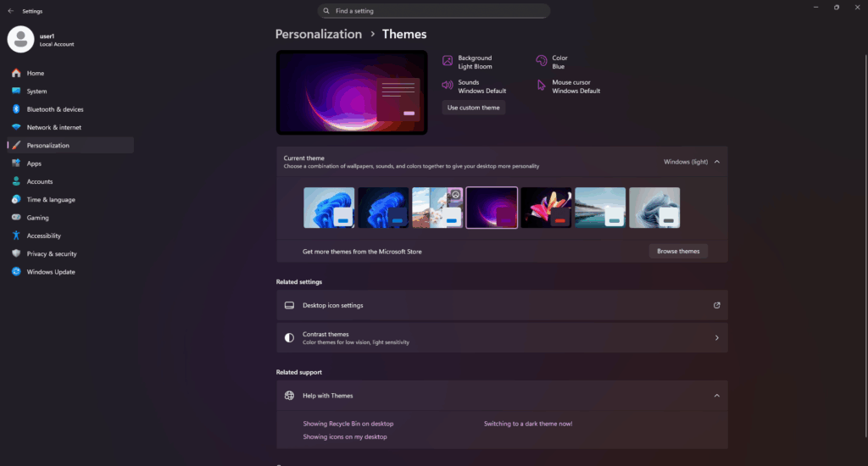Select the colorful flower theme thumbnail

click(546, 208)
